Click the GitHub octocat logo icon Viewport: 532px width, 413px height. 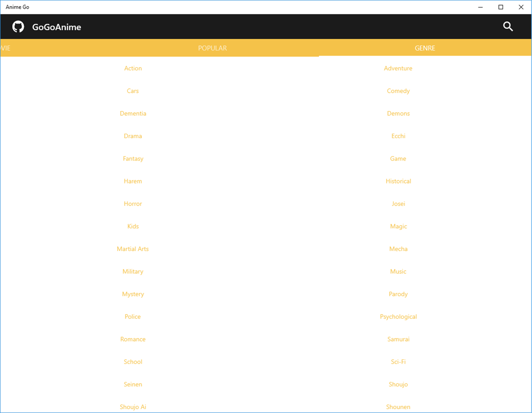[x=18, y=27]
